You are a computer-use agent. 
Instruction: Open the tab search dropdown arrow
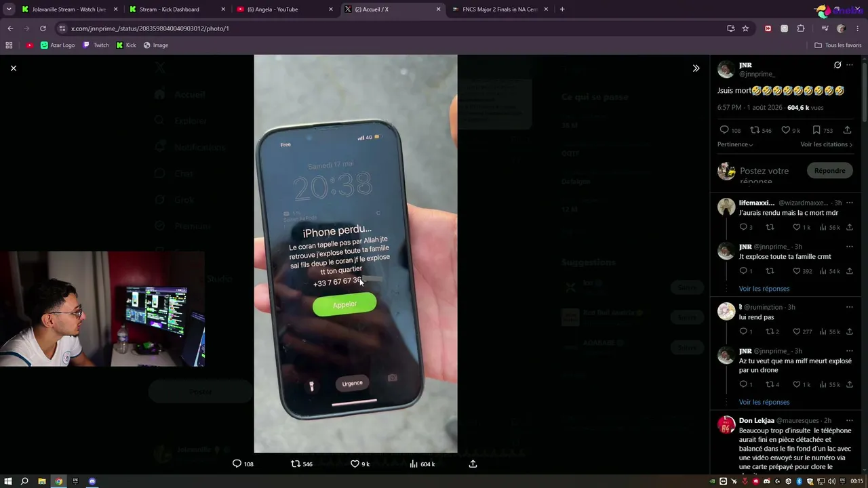(x=9, y=9)
